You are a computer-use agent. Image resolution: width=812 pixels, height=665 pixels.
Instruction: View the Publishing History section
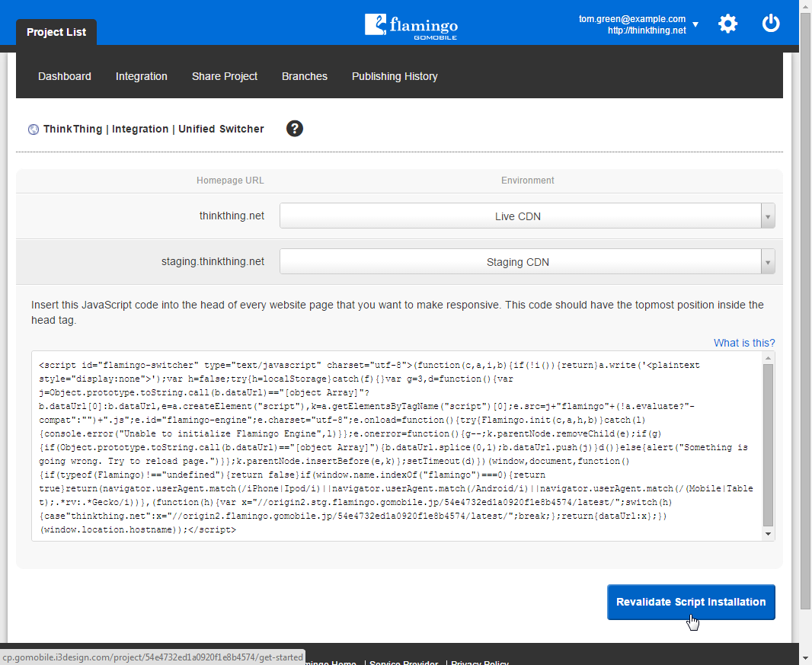pyautogui.click(x=395, y=76)
